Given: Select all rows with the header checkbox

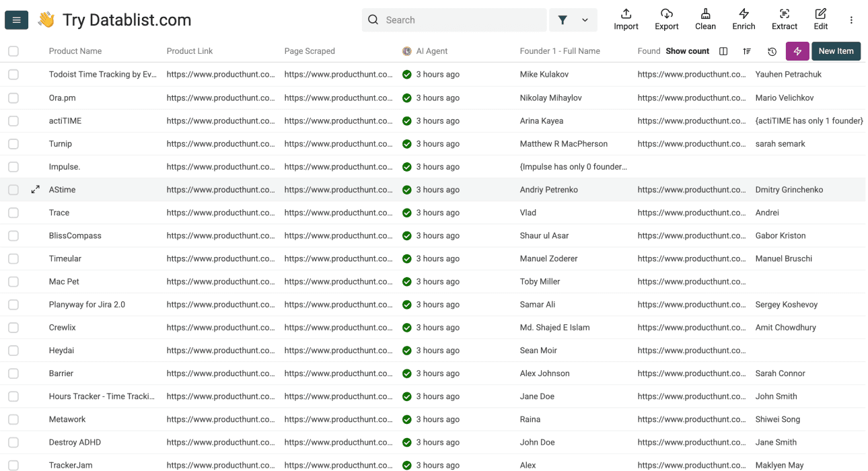Looking at the screenshot, I should coord(13,50).
